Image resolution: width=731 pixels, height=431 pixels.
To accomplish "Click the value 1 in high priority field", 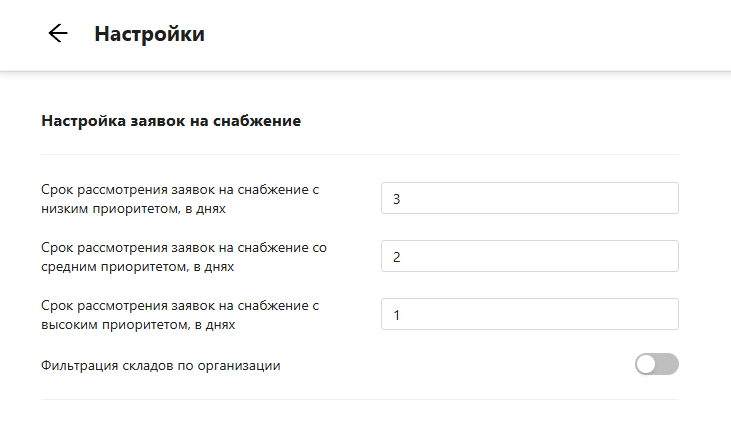I will [x=397, y=315].
